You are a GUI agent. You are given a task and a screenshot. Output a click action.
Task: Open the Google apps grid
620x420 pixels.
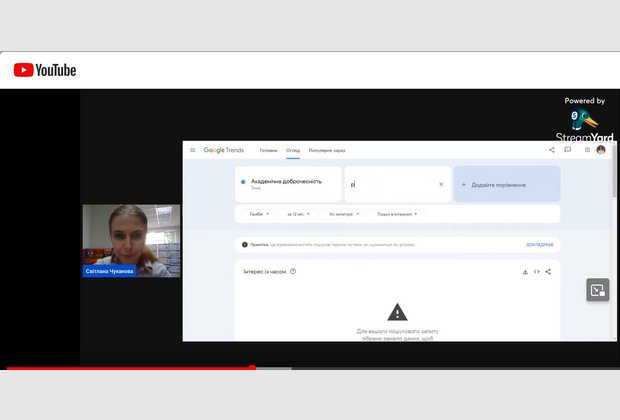pyautogui.click(x=587, y=150)
